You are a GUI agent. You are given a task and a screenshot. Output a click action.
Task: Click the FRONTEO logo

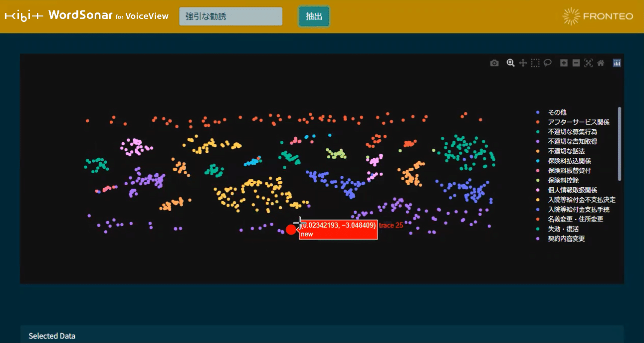tap(598, 16)
